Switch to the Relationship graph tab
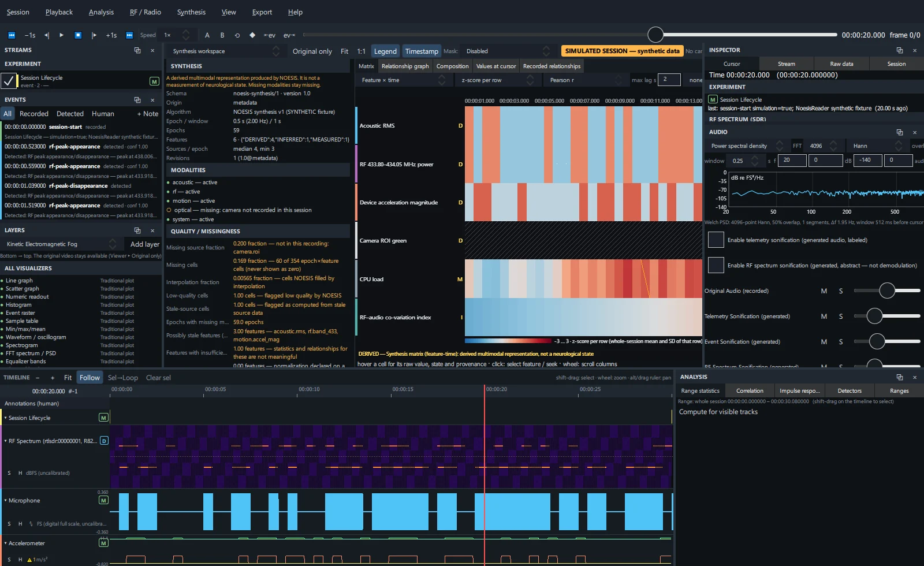The image size is (924, 566). [405, 66]
